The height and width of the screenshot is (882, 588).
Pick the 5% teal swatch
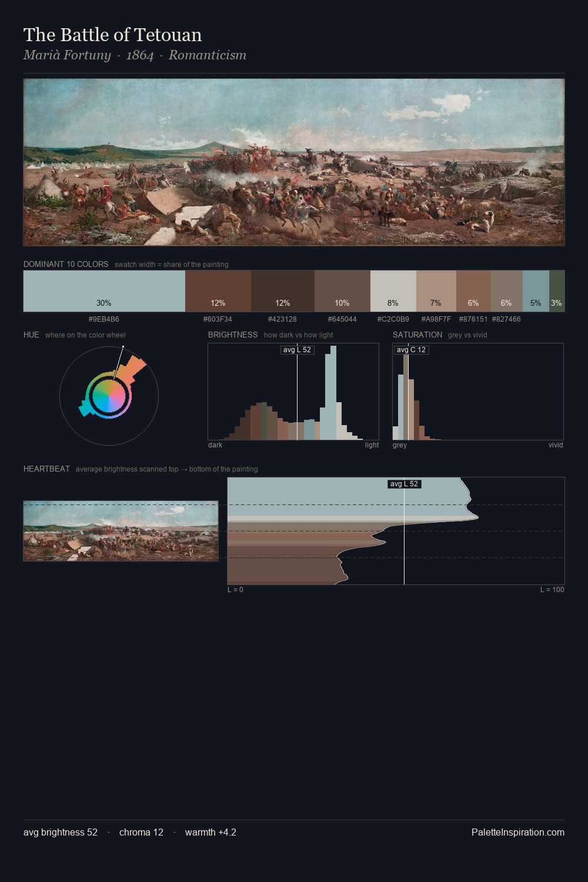[x=536, y=291]
